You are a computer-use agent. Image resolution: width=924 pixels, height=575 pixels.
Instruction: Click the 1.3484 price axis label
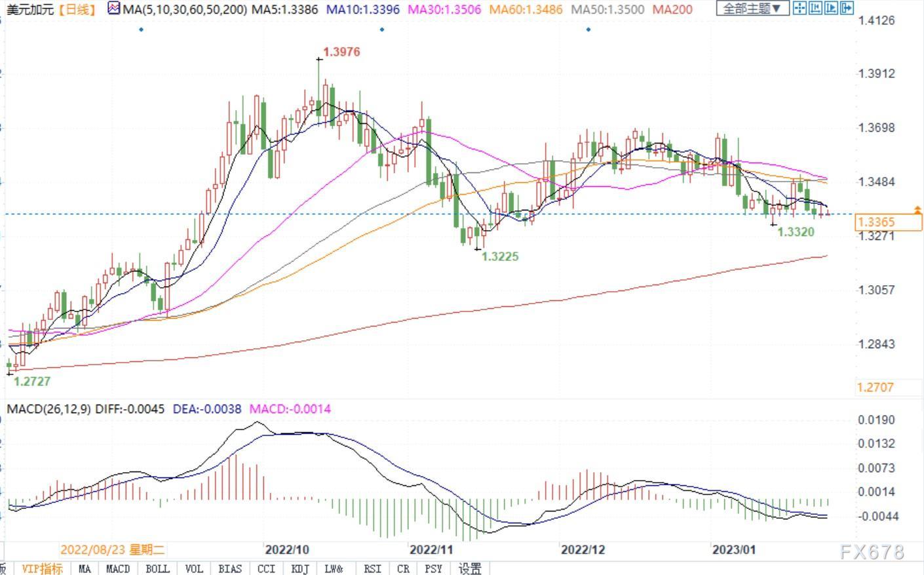click(x=877, y=182)
